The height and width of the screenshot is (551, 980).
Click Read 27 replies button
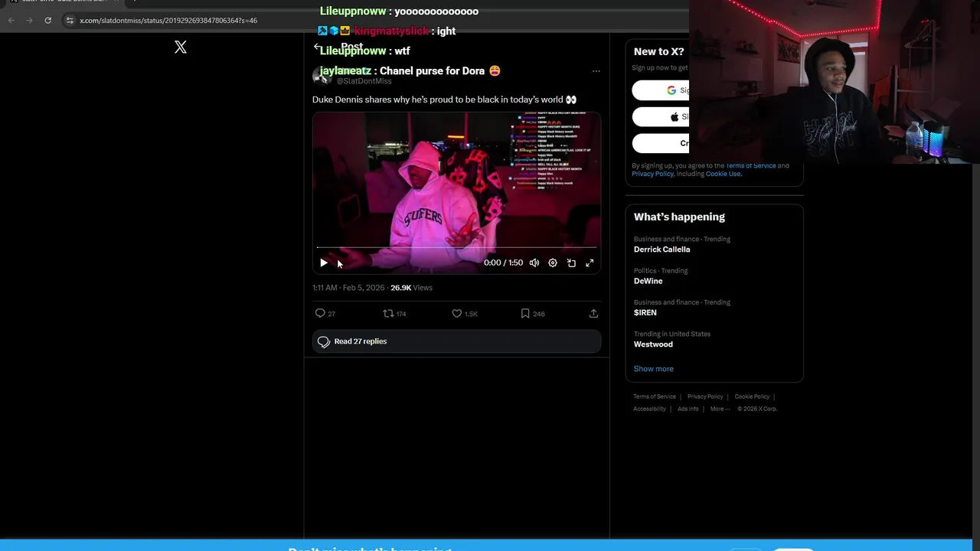[456, 341]
